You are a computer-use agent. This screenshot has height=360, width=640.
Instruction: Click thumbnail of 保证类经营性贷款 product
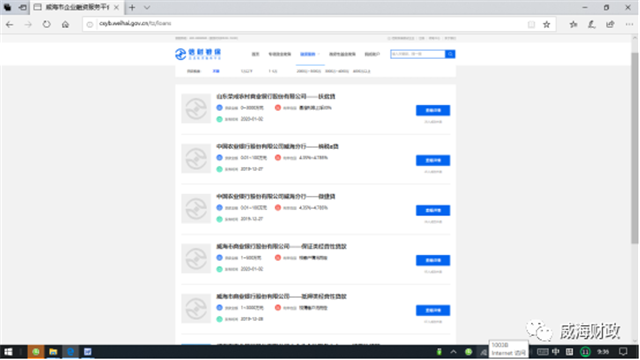(x=196, y=258)
